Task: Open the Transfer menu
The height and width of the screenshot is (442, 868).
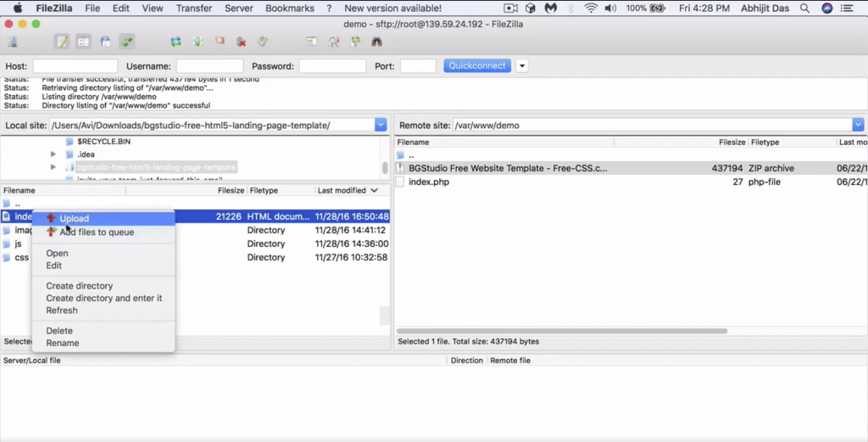Action: (x=194, y=8)
